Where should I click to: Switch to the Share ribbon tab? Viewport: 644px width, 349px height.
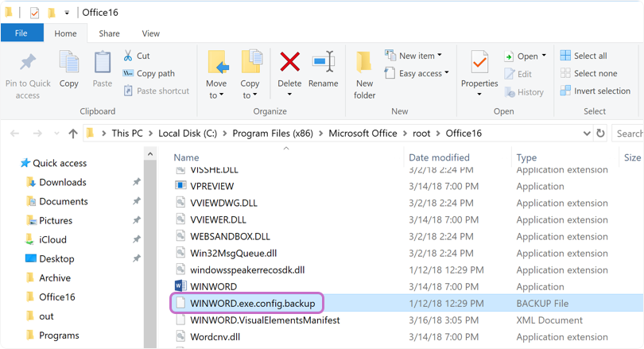pos(109,33)
